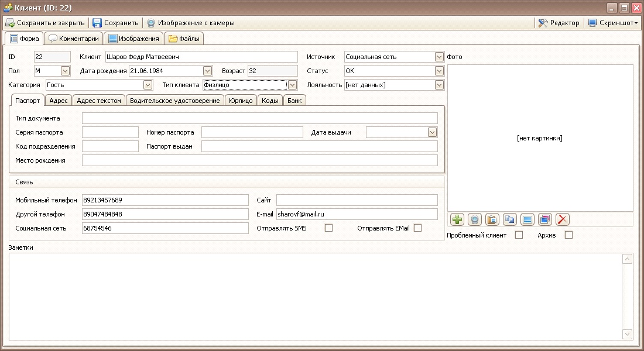The image size is (644, 351).
Task: Click Сохранить и закрыть toolbar button
Action: [44, 23]
